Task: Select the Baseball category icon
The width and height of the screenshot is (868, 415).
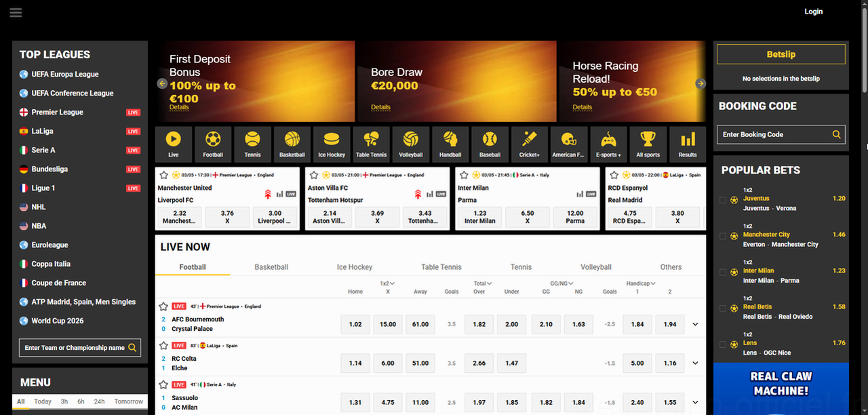Action: coord(490,144)
